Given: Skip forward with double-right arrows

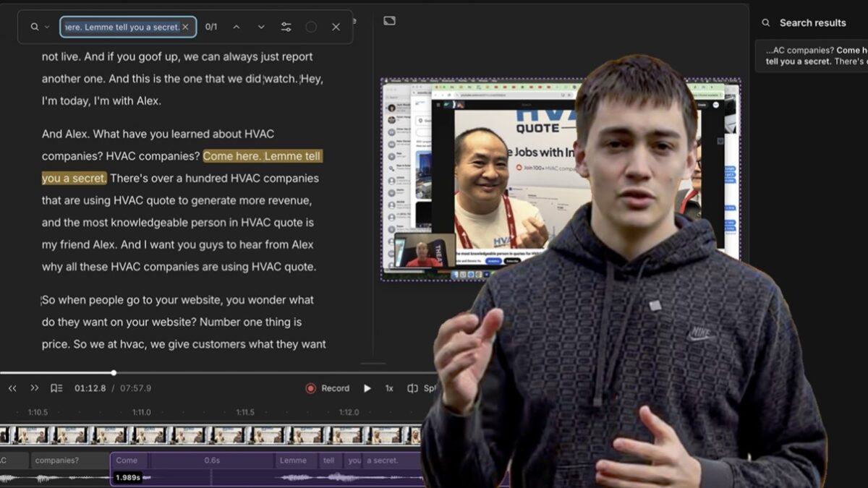Looking at the screenshot, I should (34, 388).
